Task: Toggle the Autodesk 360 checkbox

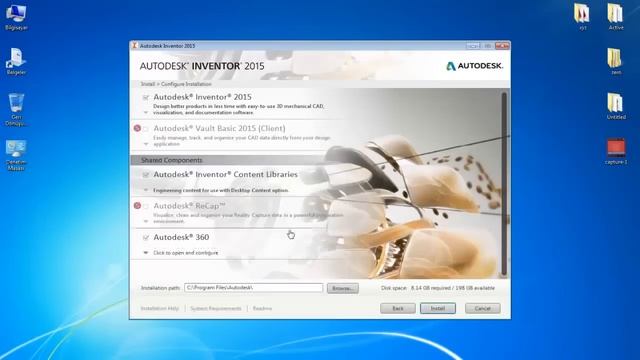Action: pyautogui.click(x=146, y=237)
